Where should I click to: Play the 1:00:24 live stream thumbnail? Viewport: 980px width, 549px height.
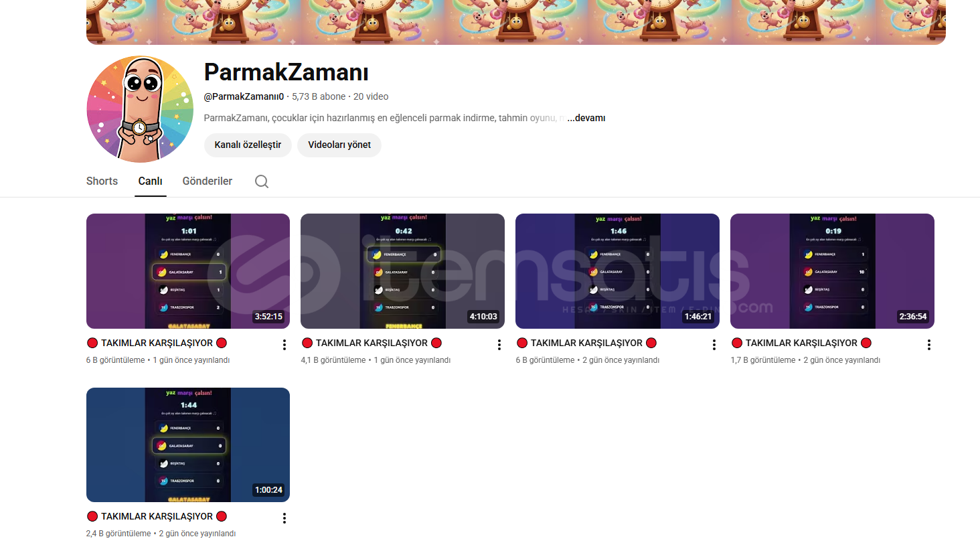pyautogui.click(x=188, y=445)
